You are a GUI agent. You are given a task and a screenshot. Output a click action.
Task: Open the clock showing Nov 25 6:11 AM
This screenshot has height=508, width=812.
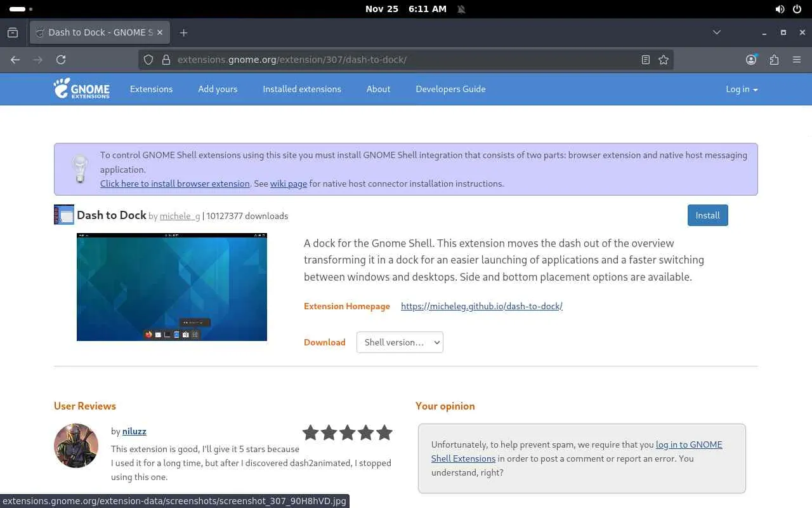406,9
